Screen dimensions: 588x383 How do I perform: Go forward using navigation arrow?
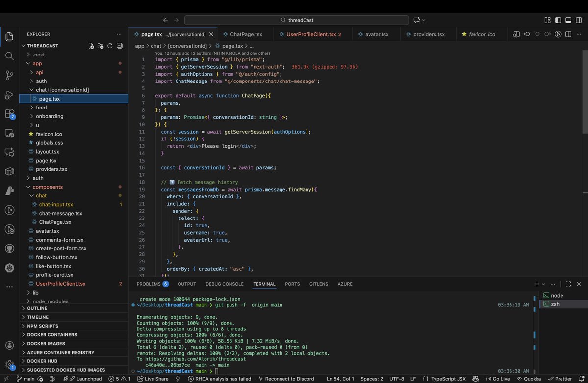tap(176, 20)
